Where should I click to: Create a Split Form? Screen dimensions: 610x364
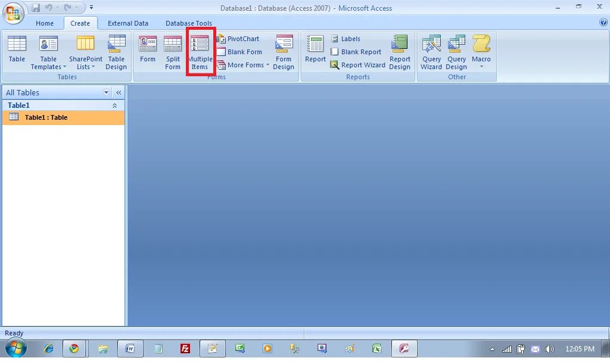pyautogui.click(x=172, y=52)
